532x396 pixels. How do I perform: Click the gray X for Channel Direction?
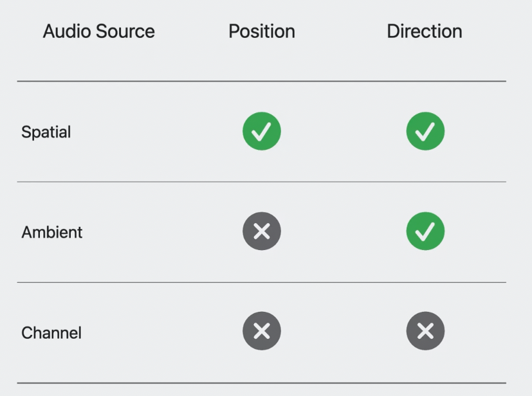coord(425,331)
